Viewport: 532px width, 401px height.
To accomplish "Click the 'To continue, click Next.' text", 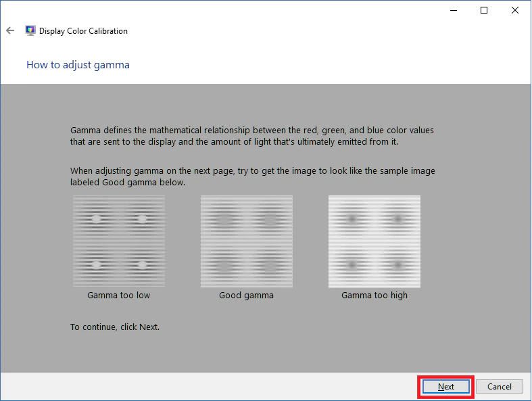I will pos(115,327).
